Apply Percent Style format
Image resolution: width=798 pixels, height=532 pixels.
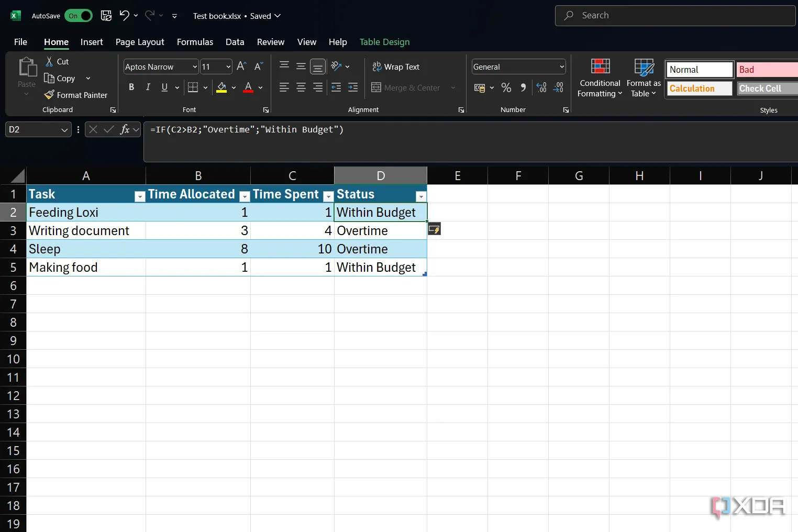(x=506, y=87)
